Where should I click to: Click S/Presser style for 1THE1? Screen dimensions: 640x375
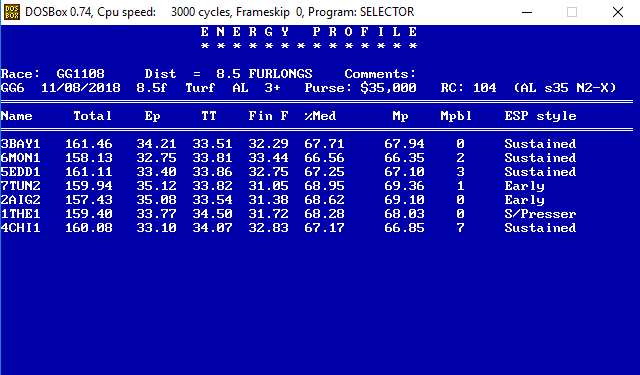540,214
